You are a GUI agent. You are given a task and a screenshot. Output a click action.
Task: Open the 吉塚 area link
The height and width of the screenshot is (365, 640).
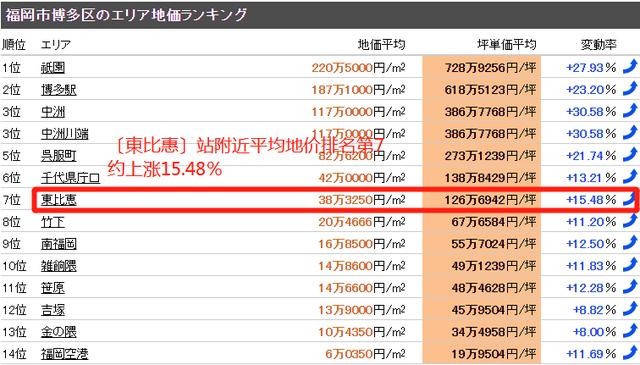click(53, 310)
